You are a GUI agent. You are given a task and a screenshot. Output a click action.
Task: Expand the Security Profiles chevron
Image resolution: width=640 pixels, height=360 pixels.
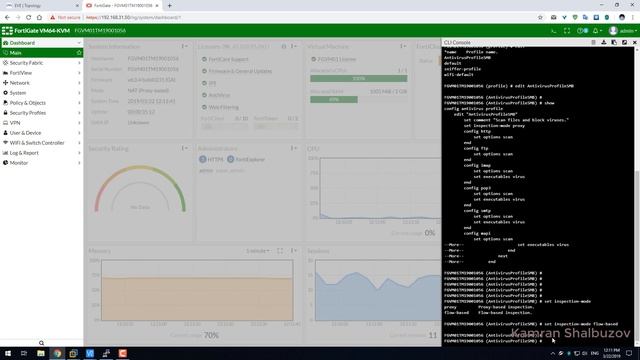79,113
